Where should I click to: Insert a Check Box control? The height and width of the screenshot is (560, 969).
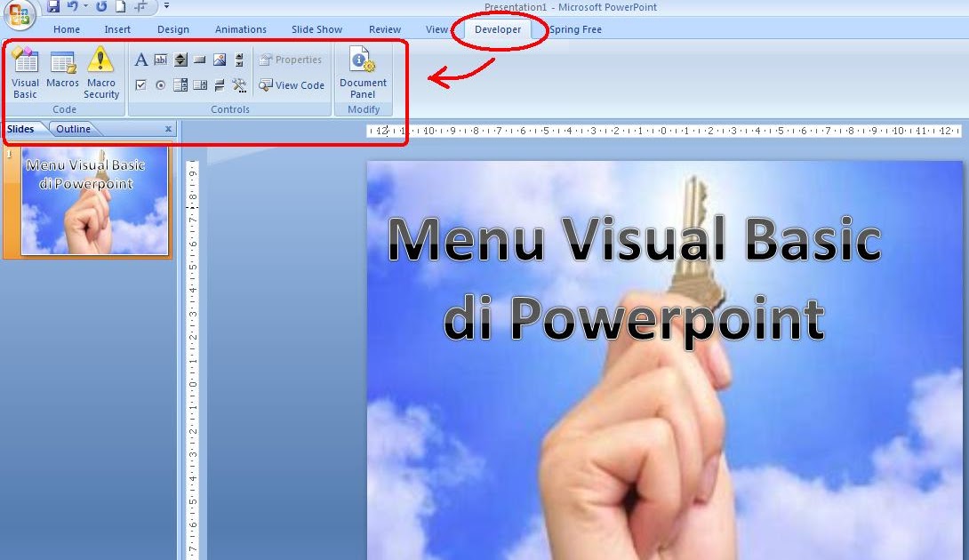141,84
